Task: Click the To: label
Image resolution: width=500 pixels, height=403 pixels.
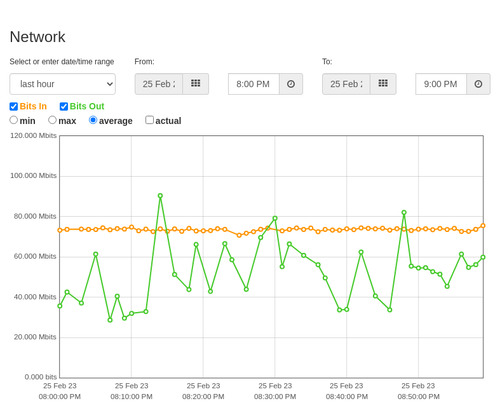Action: click(x=327, y=62)
